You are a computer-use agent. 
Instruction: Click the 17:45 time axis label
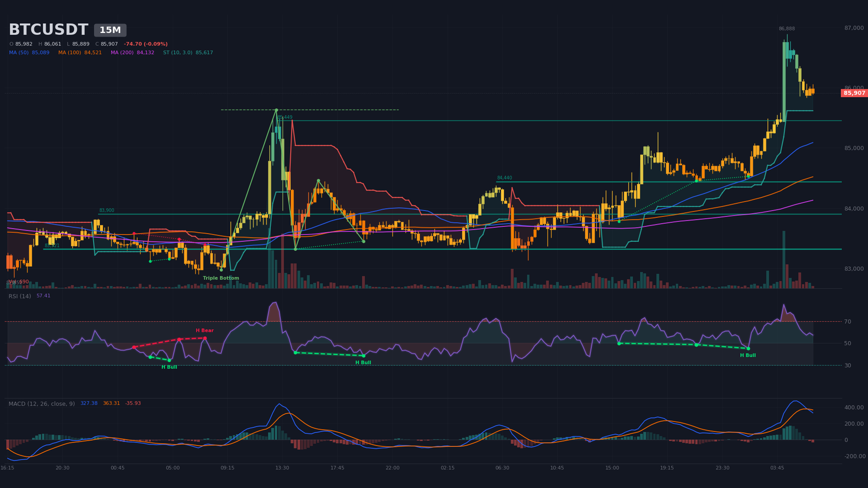(337, 468)
